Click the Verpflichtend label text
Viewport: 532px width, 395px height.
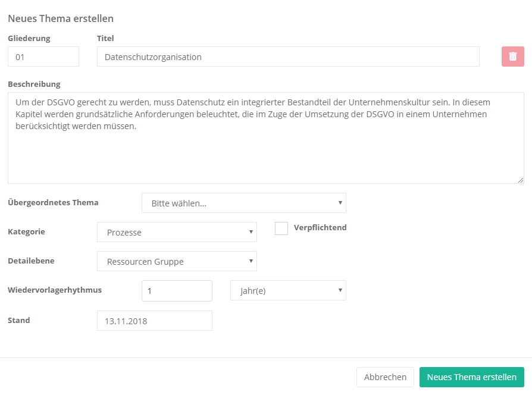(x=320, y=227)
